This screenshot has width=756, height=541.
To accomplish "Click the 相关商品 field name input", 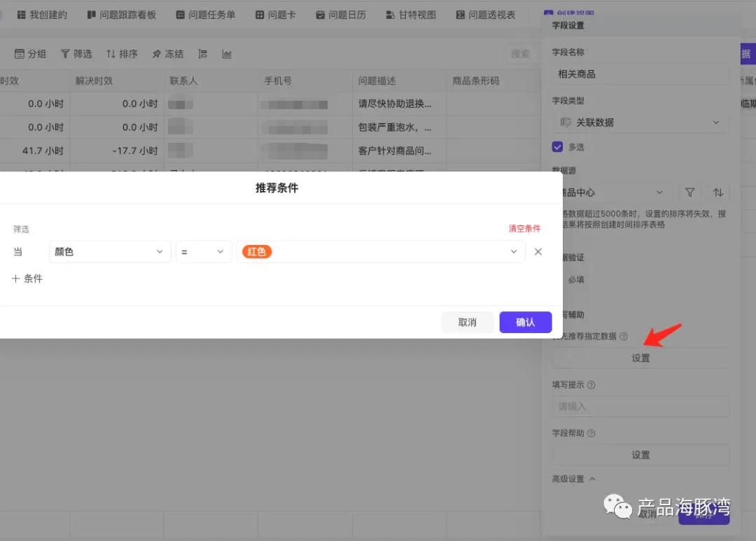I will tap(640, 73).
